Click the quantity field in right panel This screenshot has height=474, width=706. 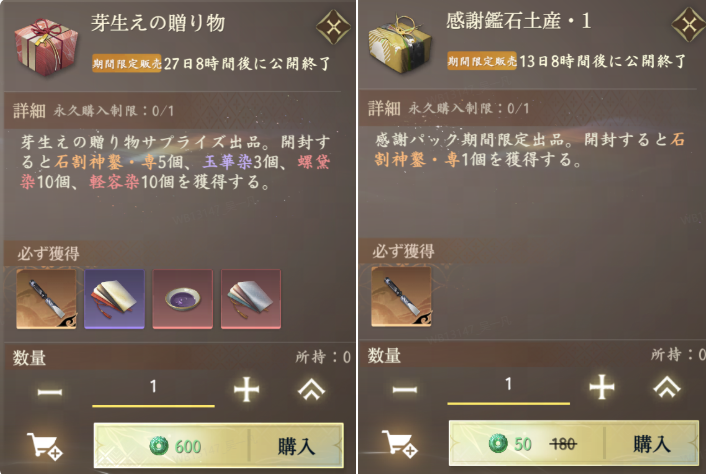coord(508,388)
